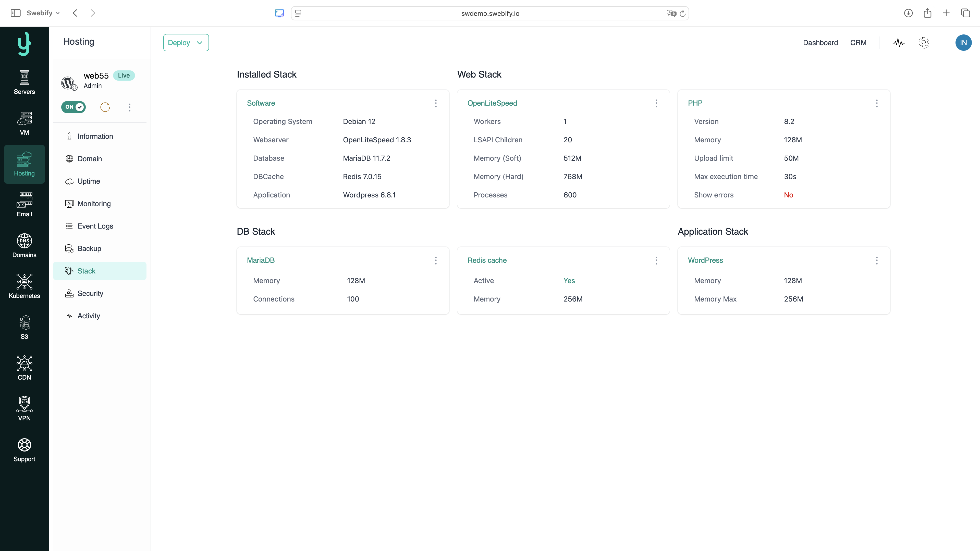This screenshot has height=551, width=980.
Task: Open the Information menu item
Action: [x=100, y=136]
